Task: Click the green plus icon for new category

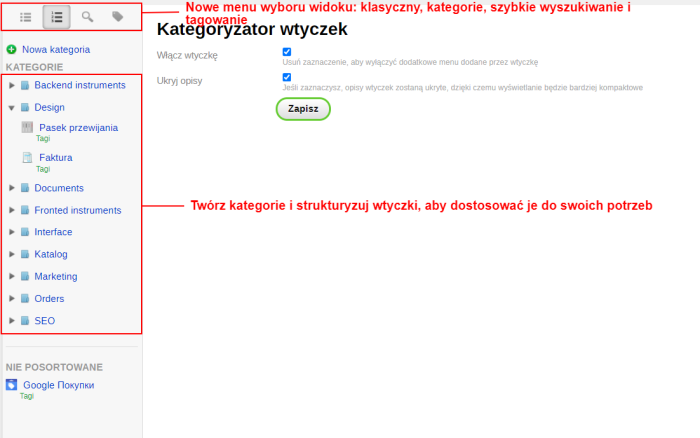Action: coord(12,49)
